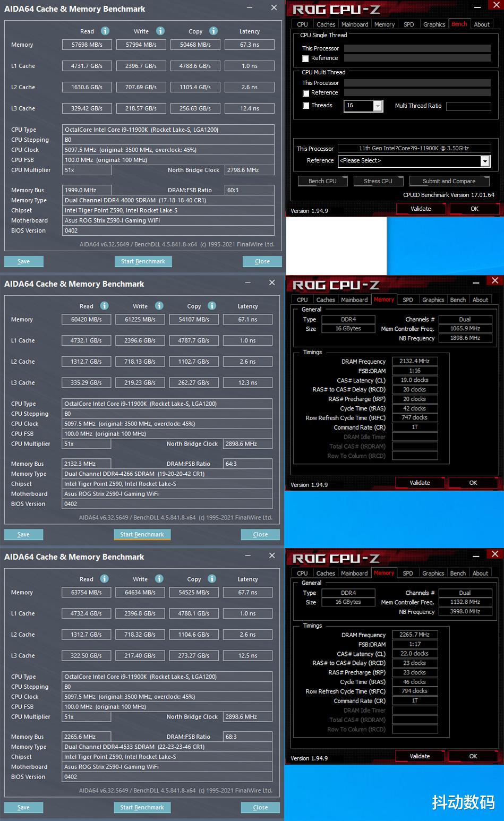Viewport: 504px width, 821px height.
Task: Click the '11th Gen Intel Core i9-11900K' processor field
Action: tap(414, 149)
